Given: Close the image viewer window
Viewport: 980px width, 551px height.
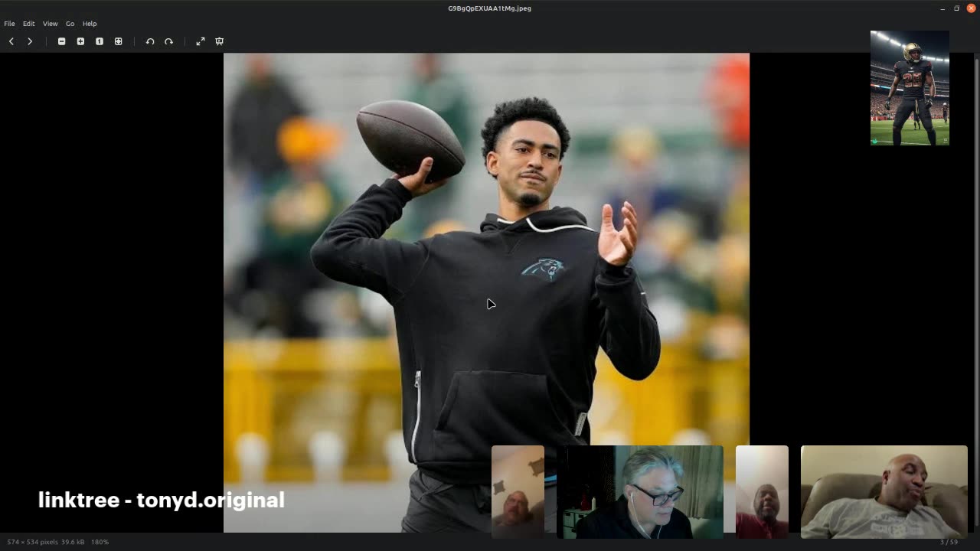Looking at the screenshot, I should pos(971,8).
